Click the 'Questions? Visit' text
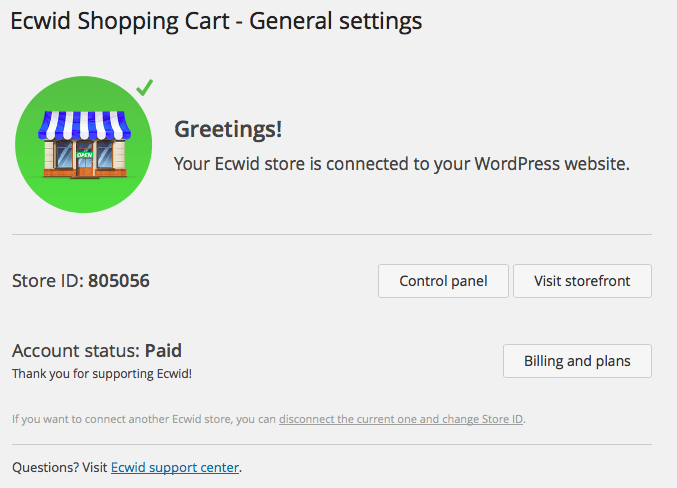 tap(59, 467)
